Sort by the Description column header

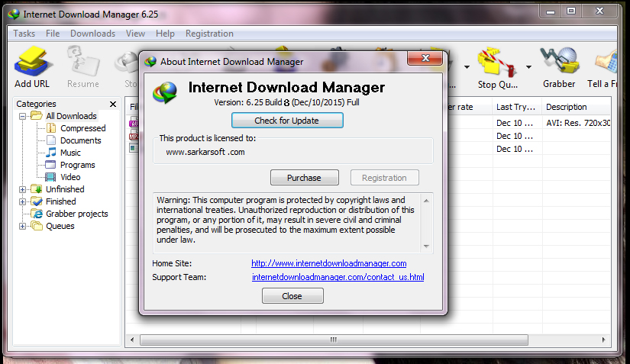[x=576, y=107]
